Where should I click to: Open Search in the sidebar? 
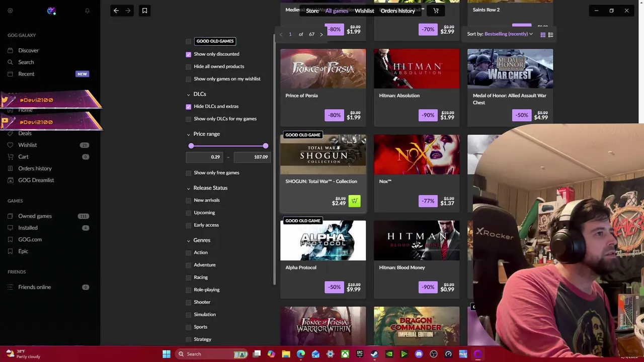coord(26,62)
